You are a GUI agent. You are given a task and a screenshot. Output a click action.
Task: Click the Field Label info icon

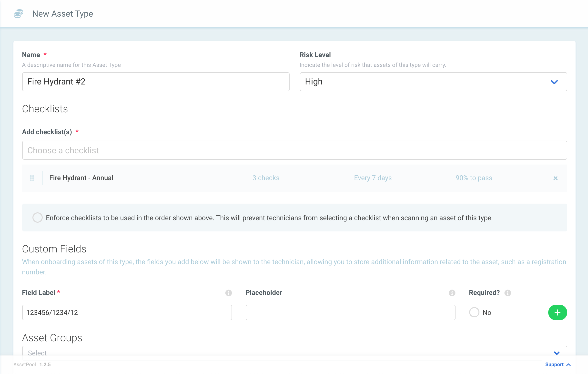click(x=228, y=293)
